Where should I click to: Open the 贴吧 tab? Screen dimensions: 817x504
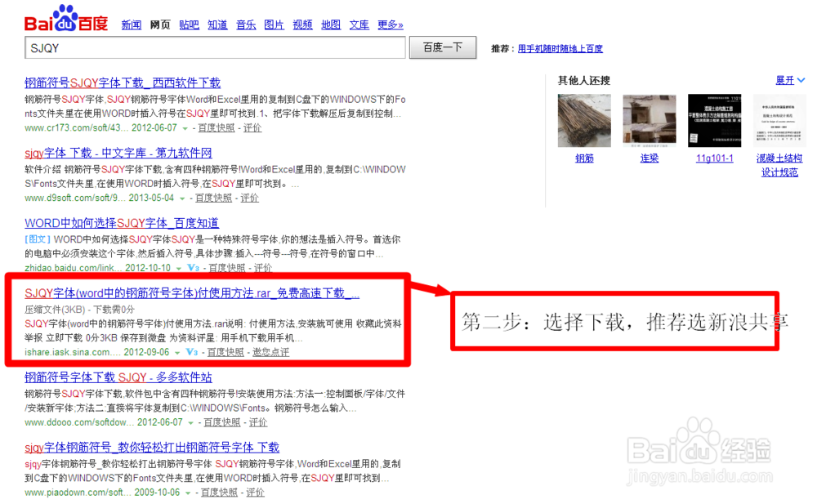click(190, 25)
